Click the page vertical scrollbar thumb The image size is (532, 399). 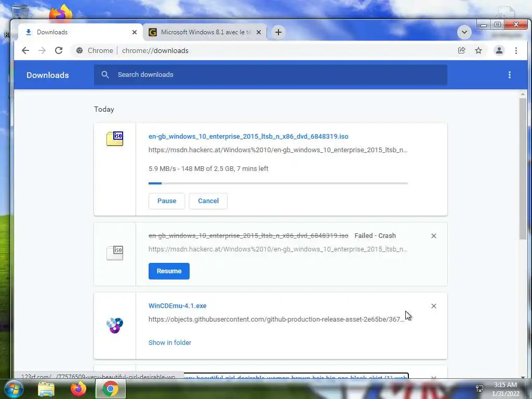(x=523, y=169)
